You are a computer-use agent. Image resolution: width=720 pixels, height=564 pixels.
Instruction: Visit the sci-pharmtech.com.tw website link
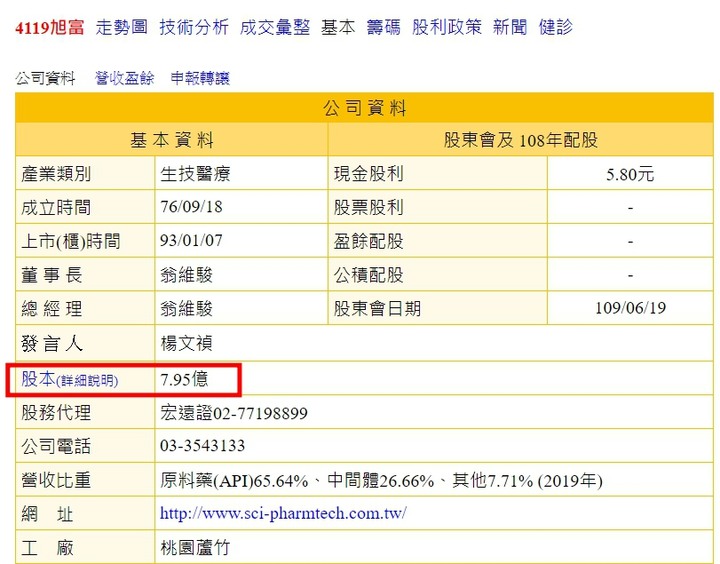(283, 513)
